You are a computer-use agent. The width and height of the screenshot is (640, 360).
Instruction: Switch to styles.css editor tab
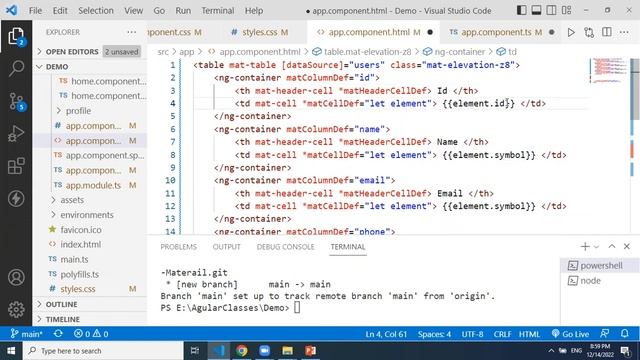coord(260,32)
